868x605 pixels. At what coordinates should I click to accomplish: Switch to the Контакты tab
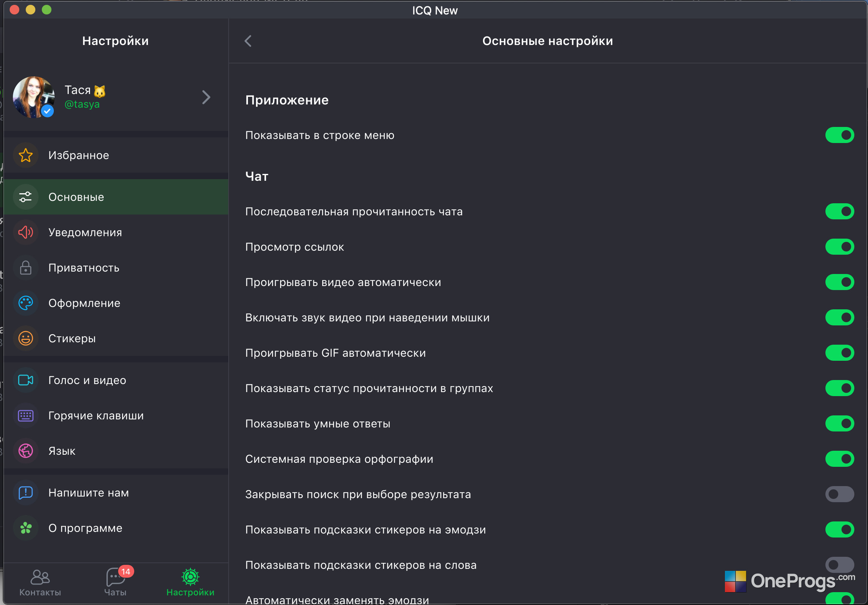[x=40, y=583]
